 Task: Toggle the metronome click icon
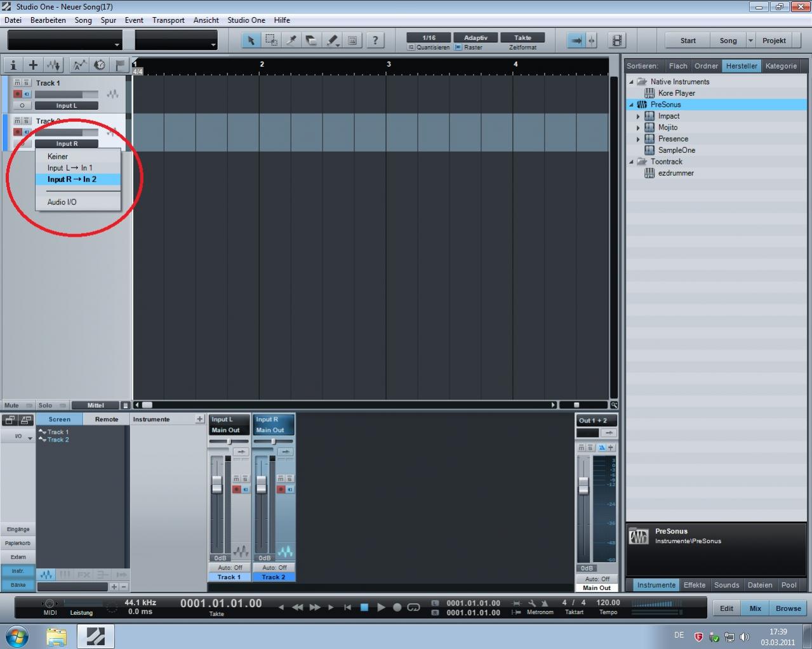(x=544, y=603)
